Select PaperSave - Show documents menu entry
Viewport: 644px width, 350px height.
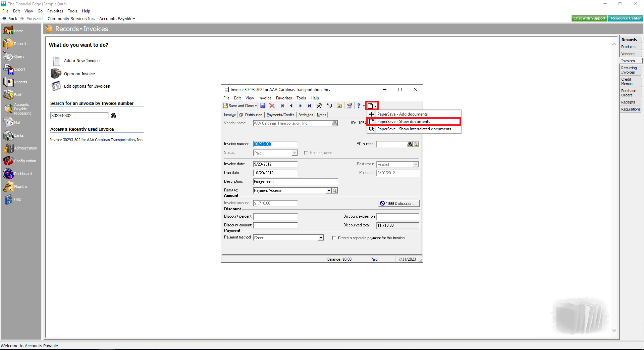tap(403, 122)
